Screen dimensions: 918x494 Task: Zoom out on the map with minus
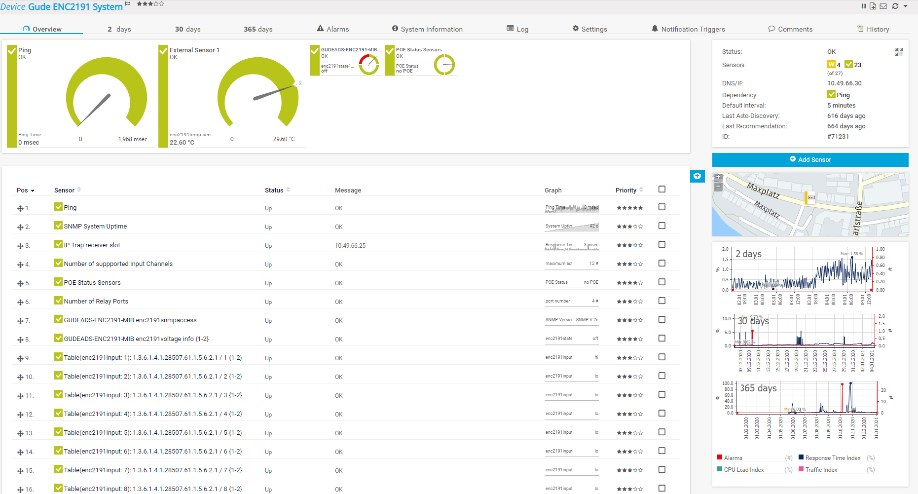[x=717, y=187]
